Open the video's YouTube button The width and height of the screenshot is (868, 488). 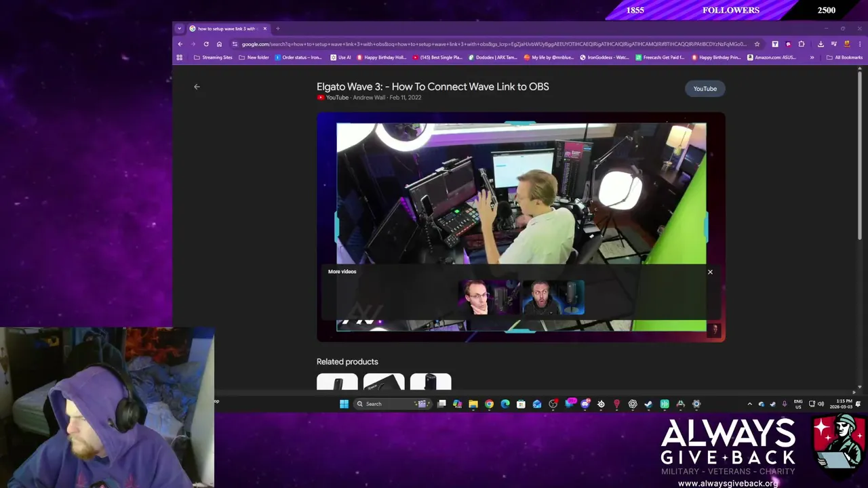[705, 89]
